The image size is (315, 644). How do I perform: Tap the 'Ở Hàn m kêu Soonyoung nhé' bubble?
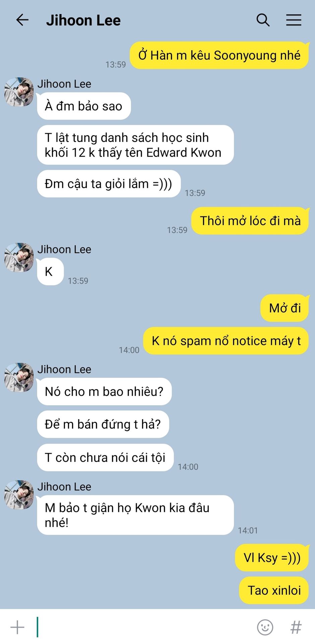(x=219, y=55)
